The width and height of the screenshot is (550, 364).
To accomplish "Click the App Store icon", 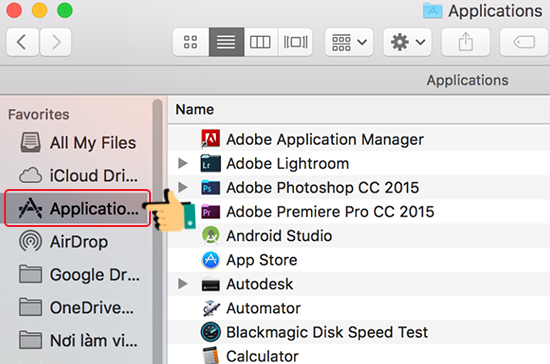I will click(x=210, y=260).
